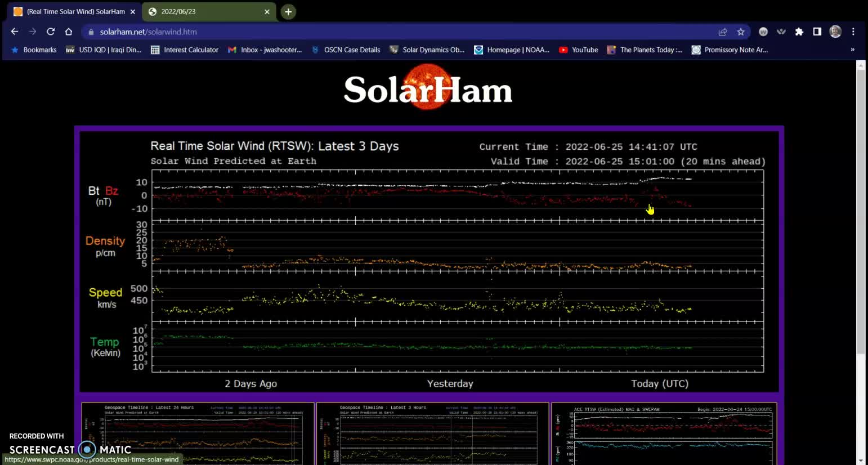Open the ACE RTSW MAG & SWEPAM thumbnail
This screenshot has width=868, height=465.
tap(664, 433)
